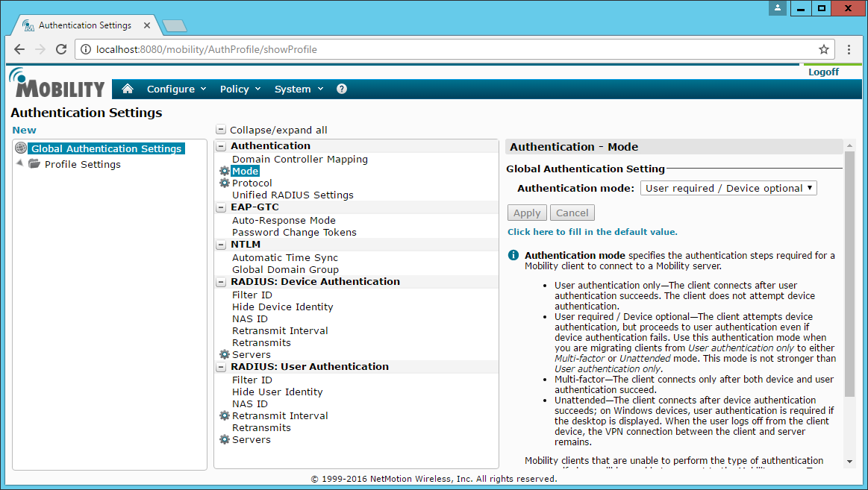This screenshot has height=490, width=868.
Task: Open the Configure menu
Action: [x=176, y=89]
